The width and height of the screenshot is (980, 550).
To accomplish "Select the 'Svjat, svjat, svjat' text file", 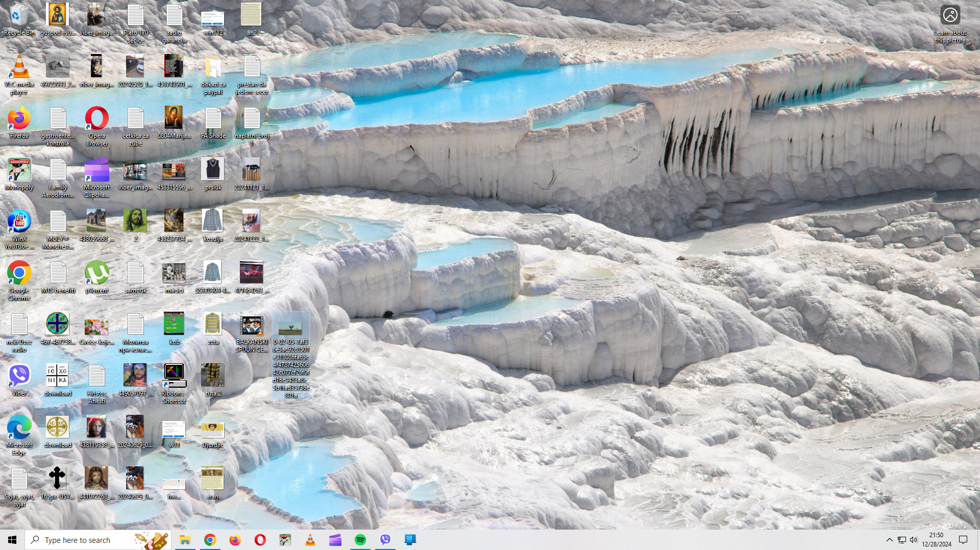I will click(19, 487).
